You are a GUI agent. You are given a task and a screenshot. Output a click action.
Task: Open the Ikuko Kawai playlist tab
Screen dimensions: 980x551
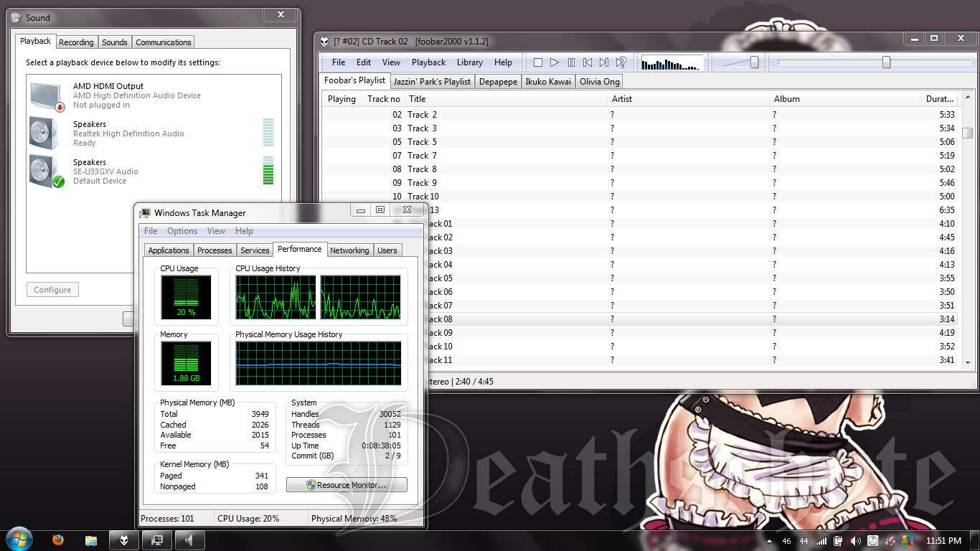coord(548,82)
